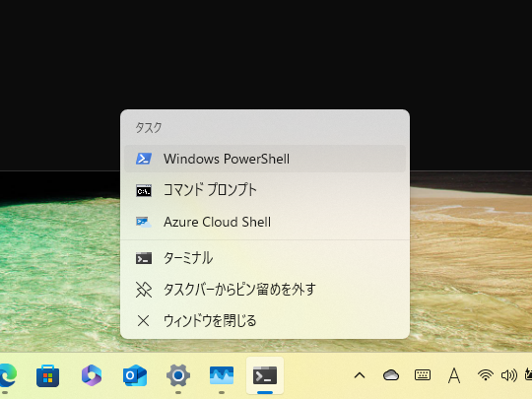
Task: Open Outlook from the taskbar
Action: (135, 375)
